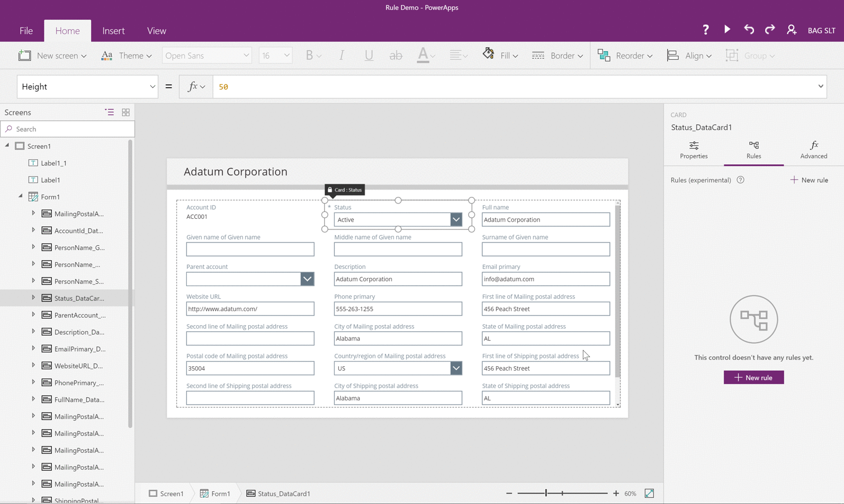Open the Height property dropdown

pos(152,87)
